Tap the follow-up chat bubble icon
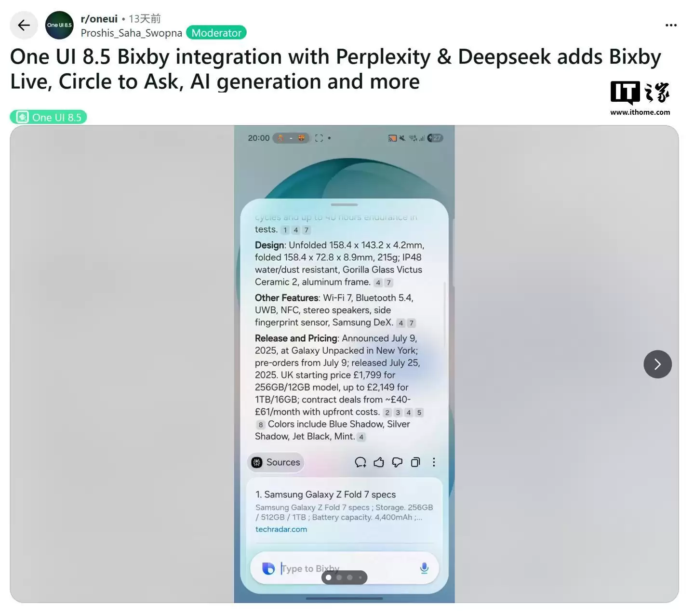Viewport: 694px width, 616px height. coord(360,462)
